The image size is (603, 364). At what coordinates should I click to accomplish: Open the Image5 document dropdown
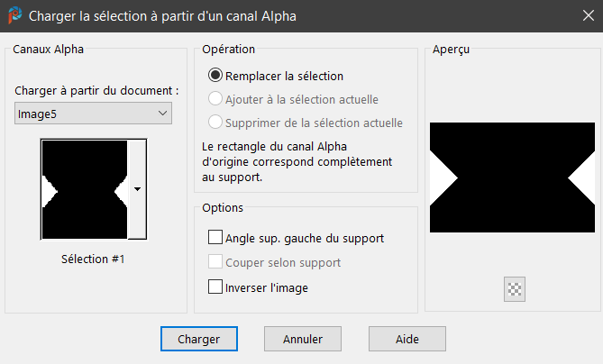click(94, 113)
